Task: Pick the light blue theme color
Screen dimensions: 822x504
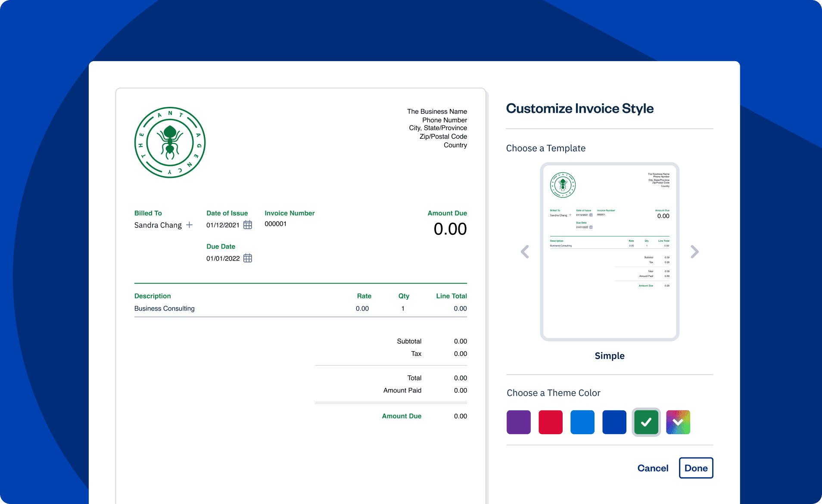Action: (582, 422)
